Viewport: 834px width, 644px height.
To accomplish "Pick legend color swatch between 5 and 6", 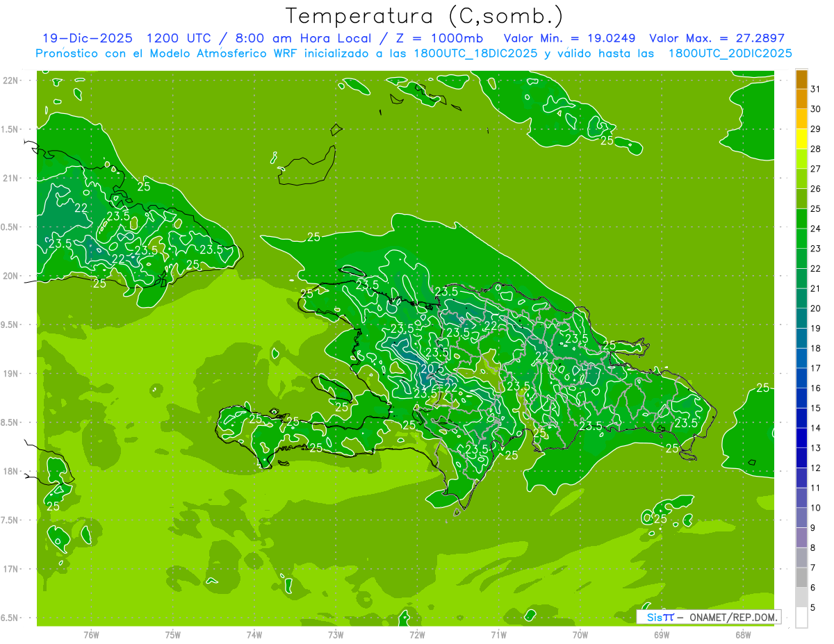I will (801, 597).
